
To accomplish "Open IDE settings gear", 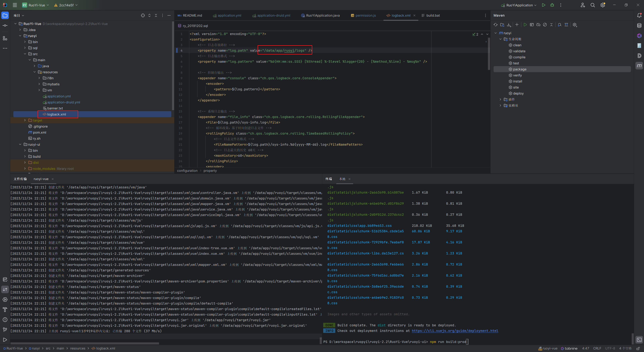I will coord(603,5).
